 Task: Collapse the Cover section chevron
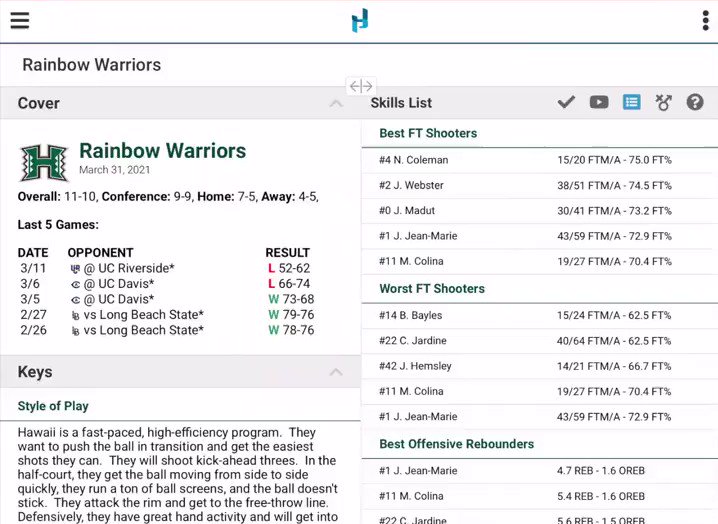336,104
